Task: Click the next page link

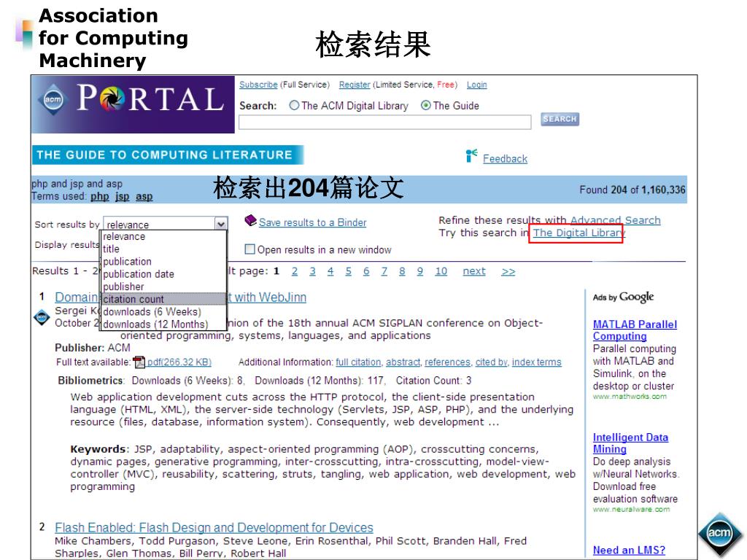Action: [474, 271]
